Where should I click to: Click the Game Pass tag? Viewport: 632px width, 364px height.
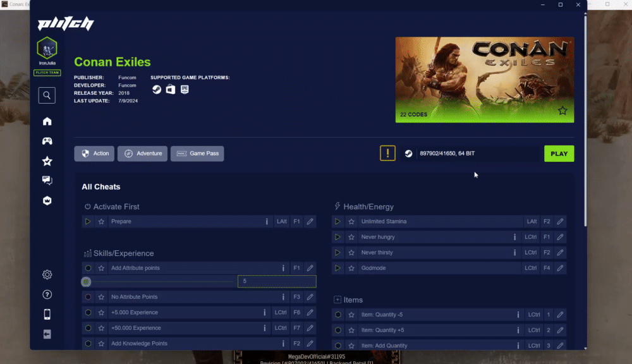[x=197, y=154]
